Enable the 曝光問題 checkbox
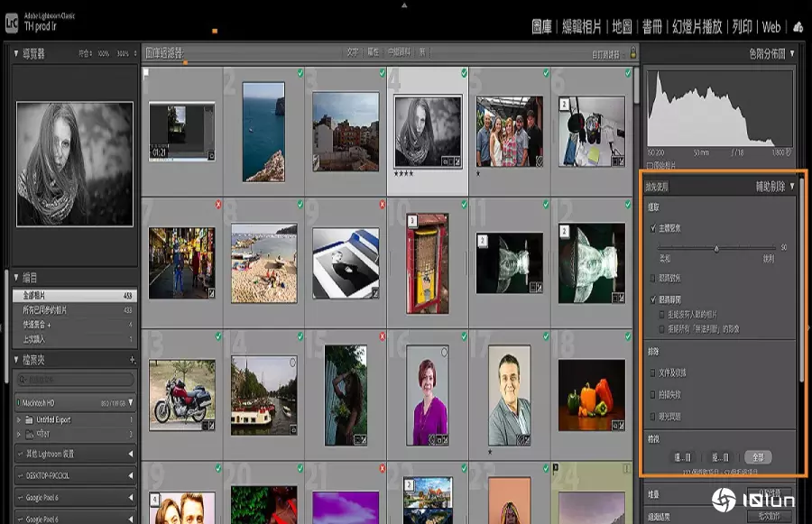This screenshot has height=524, width=812. coord(653,417)
